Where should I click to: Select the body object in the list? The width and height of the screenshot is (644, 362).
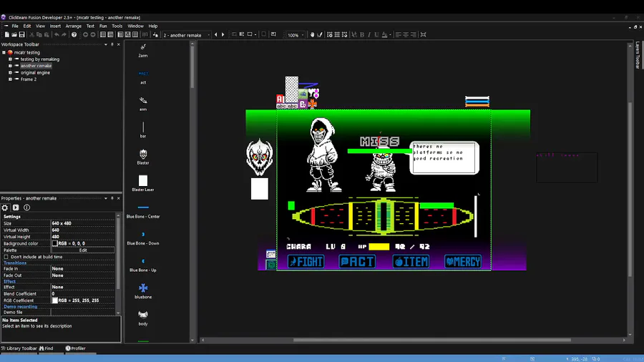(143, 318)
